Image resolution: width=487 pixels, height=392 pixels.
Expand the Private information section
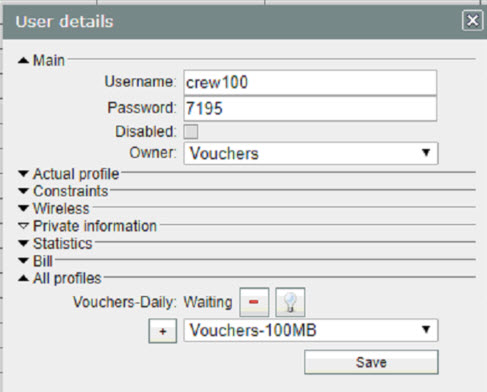point(23,226)
